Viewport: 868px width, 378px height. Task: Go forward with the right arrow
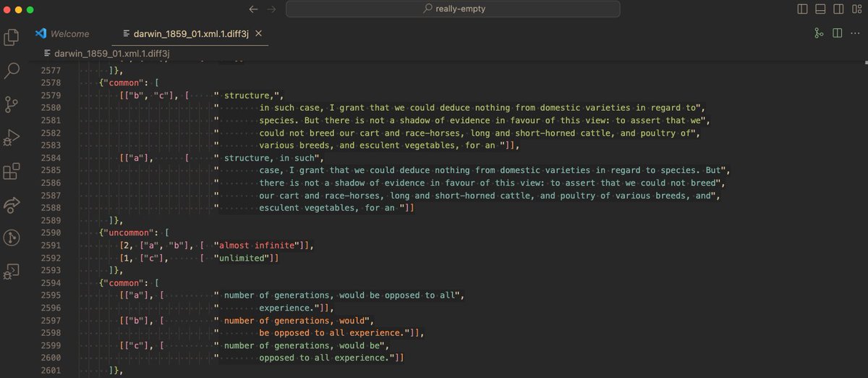pyautogui.click(x=271, y=9)
